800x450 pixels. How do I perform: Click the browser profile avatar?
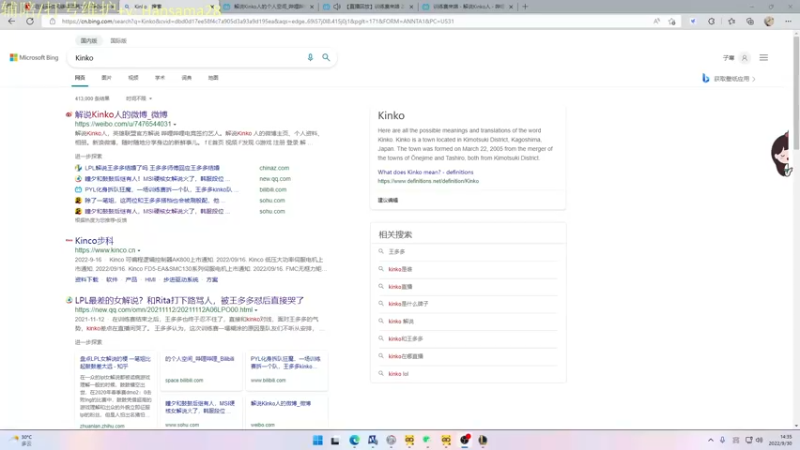tap(769, 21)
